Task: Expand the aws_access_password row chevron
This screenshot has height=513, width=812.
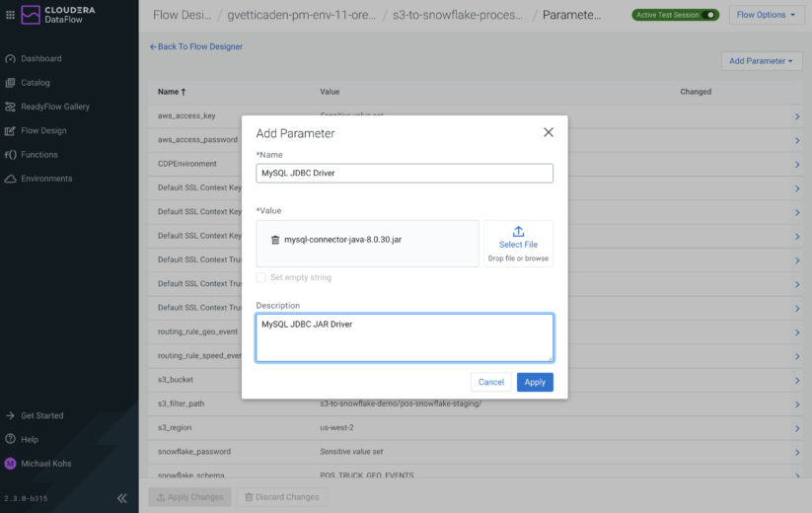Action: coord(797,140)
